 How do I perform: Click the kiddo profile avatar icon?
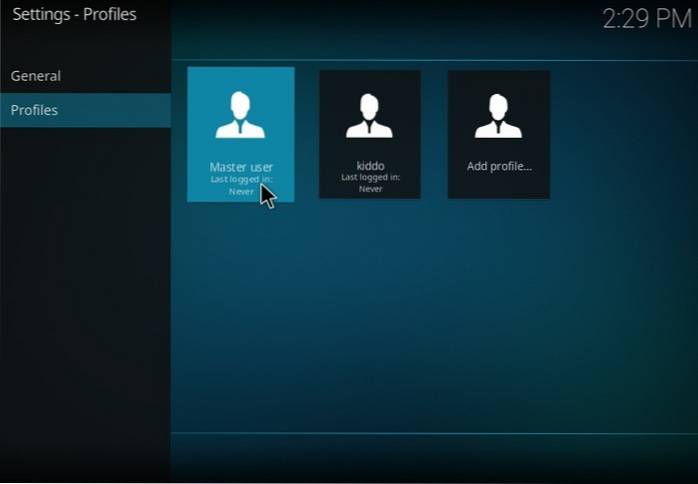click(369, 116)
